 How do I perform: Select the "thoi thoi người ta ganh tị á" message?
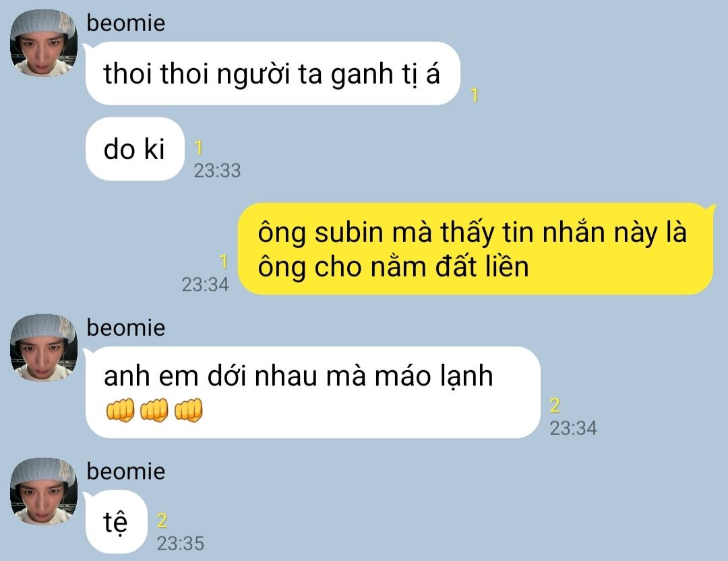pos(272,73)
